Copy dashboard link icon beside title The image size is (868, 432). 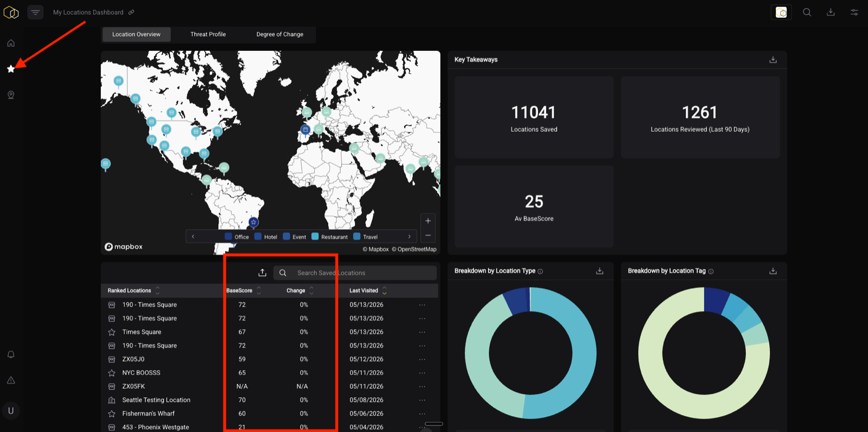tap(131, 12)
